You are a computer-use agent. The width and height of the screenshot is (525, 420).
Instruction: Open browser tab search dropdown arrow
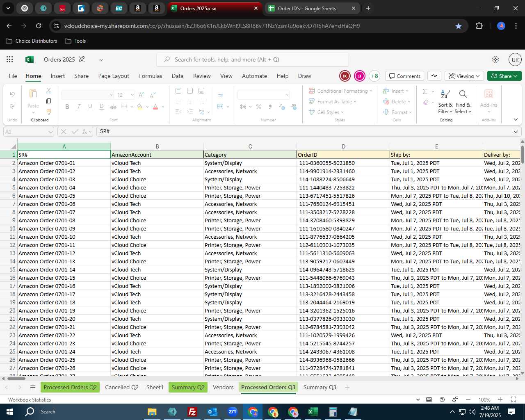(x=8, y=8)
